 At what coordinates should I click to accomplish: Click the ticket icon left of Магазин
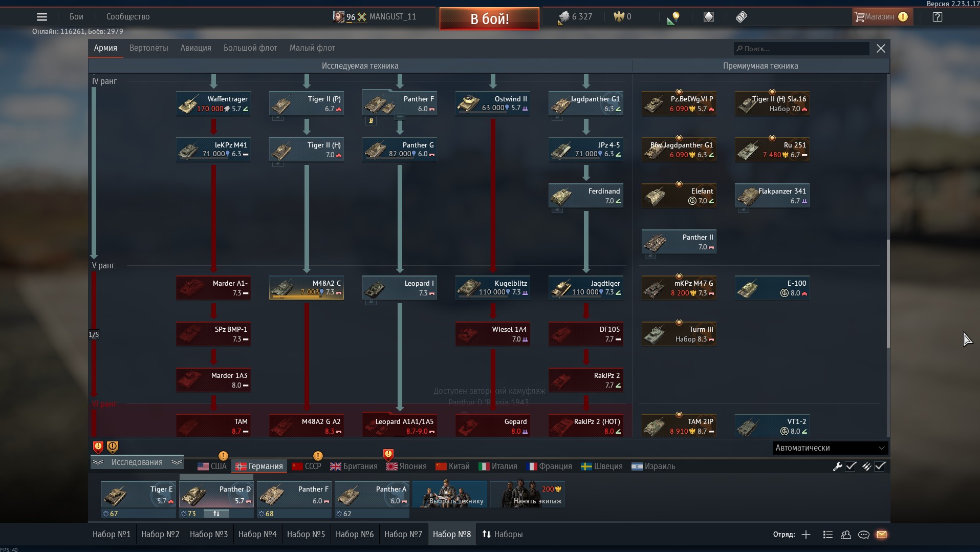(742, 17)
